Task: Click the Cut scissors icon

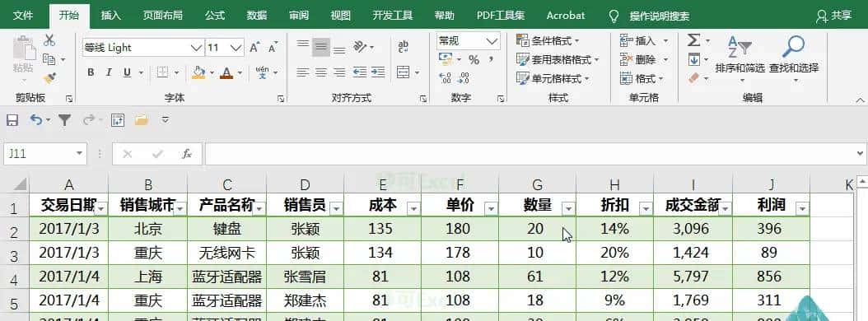Action: [x=49, y=40]
